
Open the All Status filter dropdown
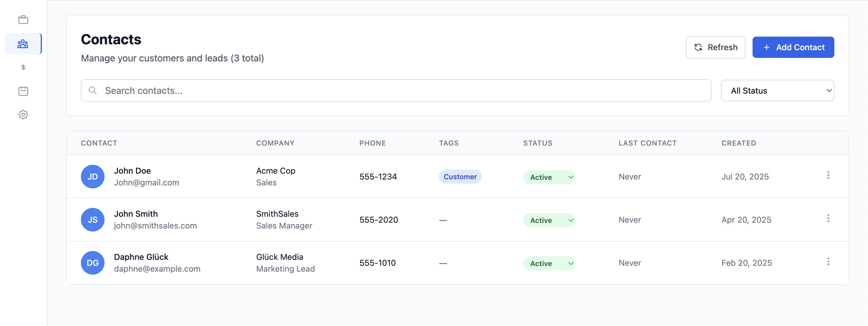(777, 90)
